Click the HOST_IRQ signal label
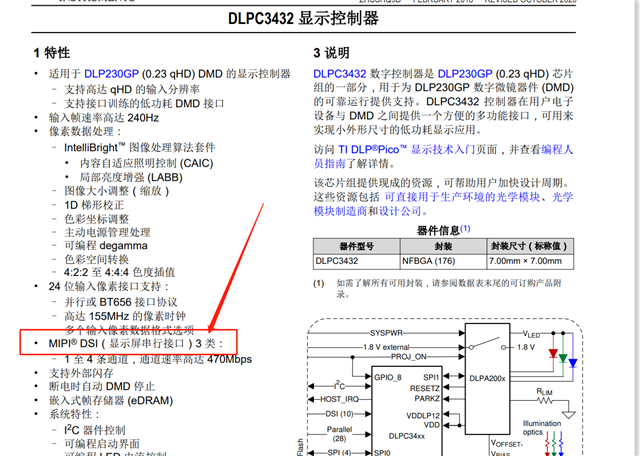The width and height of the screenshot is (640, 456). coord(340,399)
